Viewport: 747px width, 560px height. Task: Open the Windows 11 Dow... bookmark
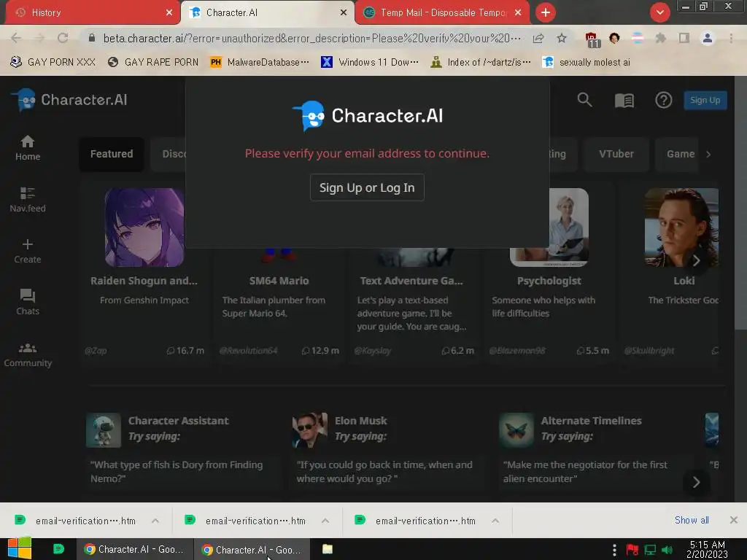(x=370, y=62)
